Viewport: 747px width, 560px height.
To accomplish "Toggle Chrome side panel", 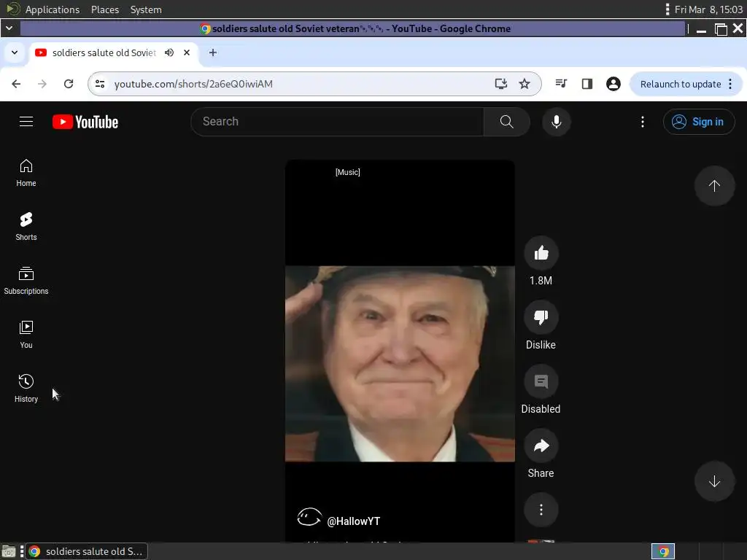I will click(x=587, y=84).
